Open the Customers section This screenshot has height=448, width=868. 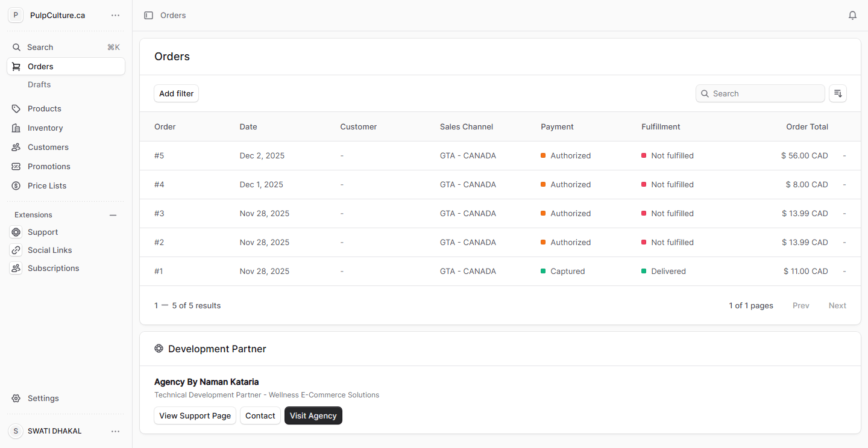[x=47, y=147]
